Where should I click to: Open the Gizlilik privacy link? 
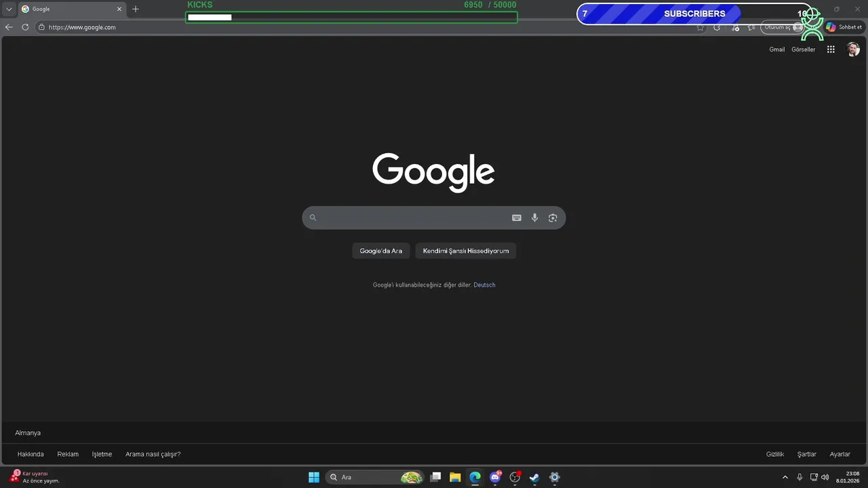pyautogui.click(x=775, y=454)
